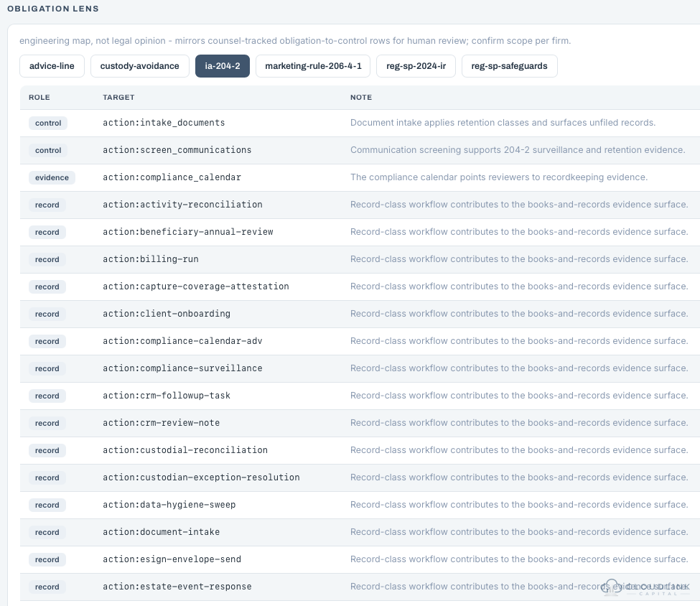This screenshot has width=700, height=606.
Task: Click the engineering map disclaimer text
Action: click(x=295, y=41)
